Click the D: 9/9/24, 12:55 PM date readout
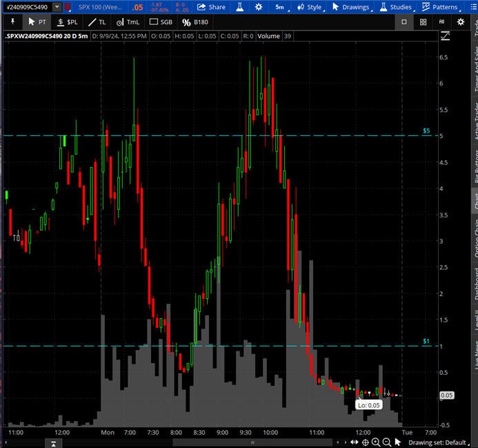 coord(119,37)
